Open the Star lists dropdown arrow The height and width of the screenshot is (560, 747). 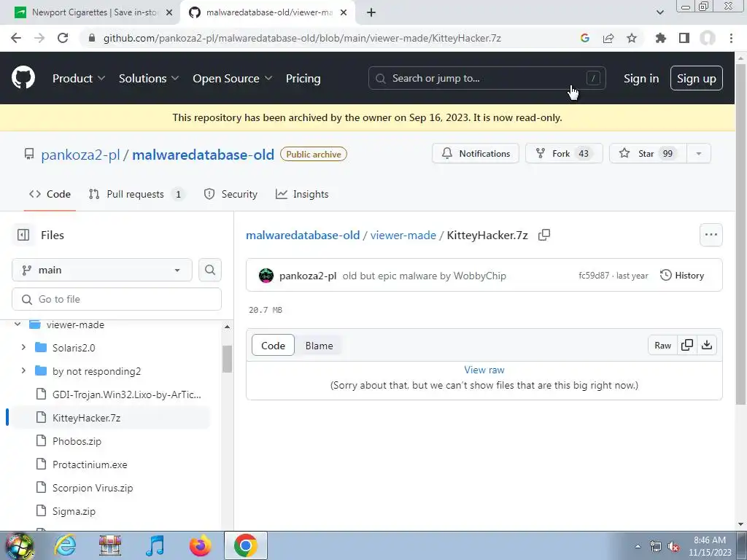(698, 154)
